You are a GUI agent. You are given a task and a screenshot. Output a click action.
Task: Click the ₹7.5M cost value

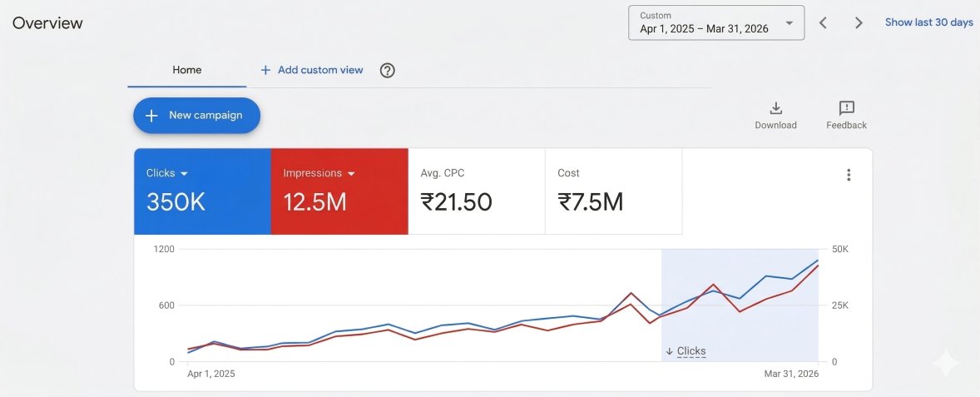591,202
